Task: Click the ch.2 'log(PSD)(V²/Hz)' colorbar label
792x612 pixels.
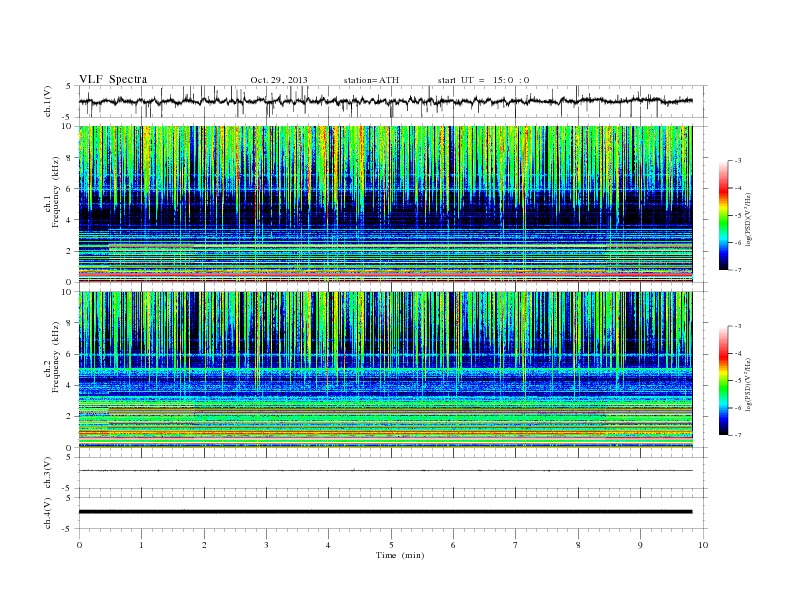Action: pyautogui.click(x=748, y=384)
